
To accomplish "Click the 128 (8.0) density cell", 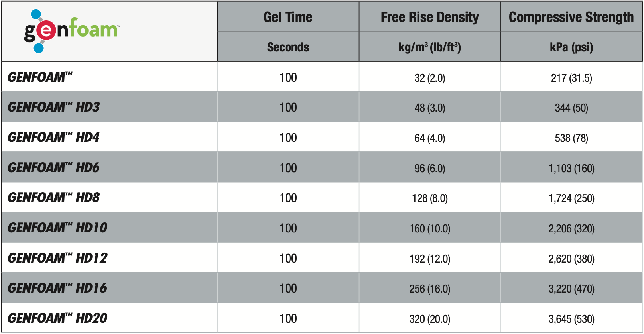I will tap(430, 198).
